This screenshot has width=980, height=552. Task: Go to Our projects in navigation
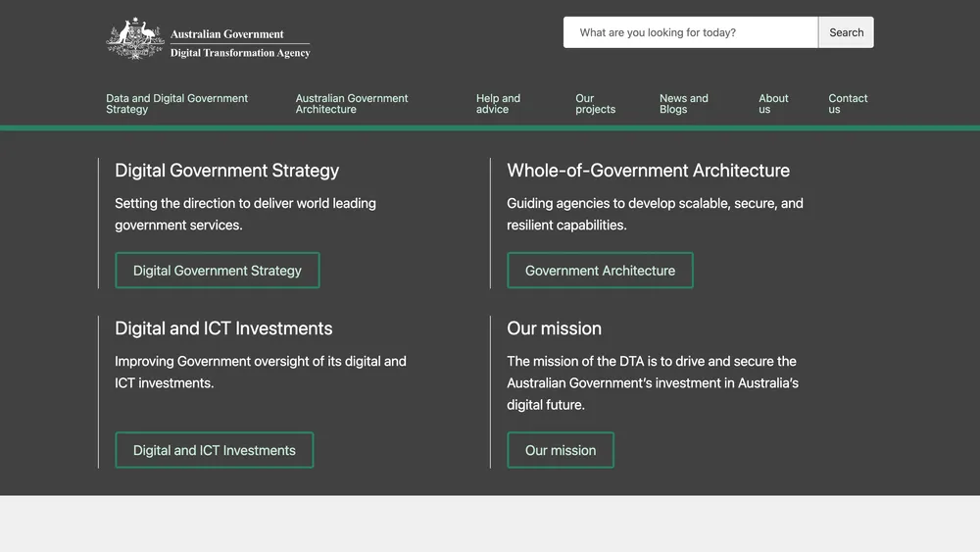(x=595, y=104)
